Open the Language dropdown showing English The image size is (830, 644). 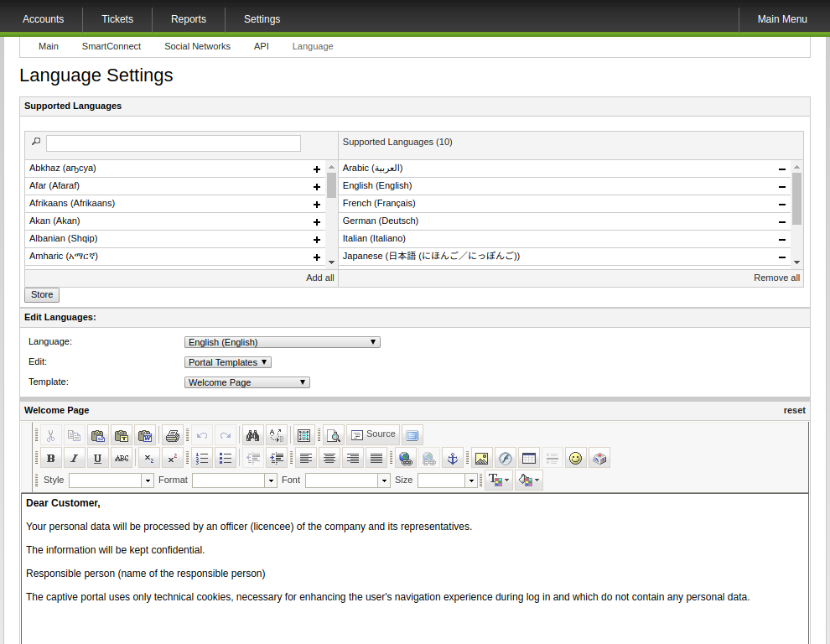tap(282, 342)
